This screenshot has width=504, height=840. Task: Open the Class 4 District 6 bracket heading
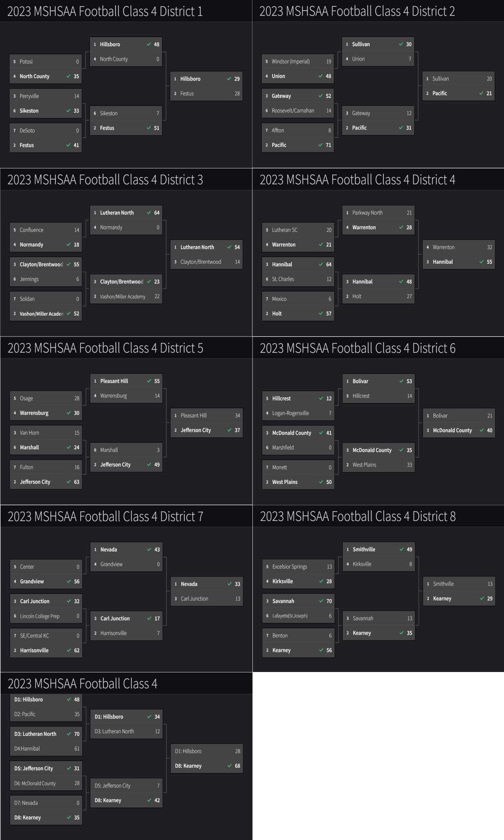pos(357,348)
